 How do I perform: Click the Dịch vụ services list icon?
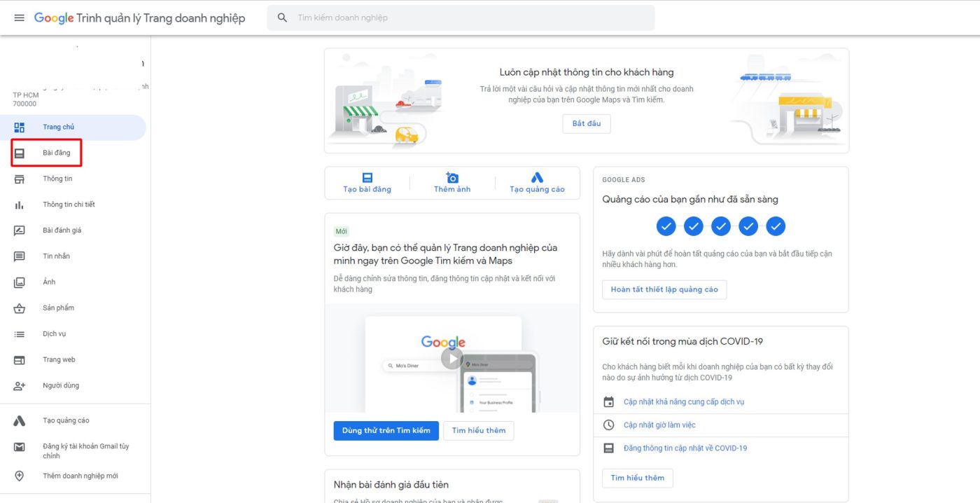(20, 333)
